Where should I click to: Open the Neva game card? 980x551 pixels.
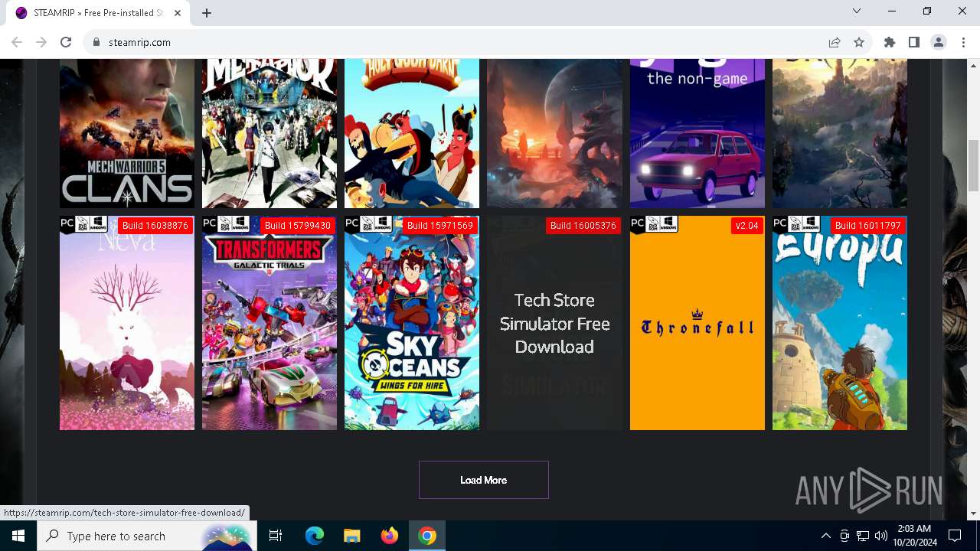[127, 323]
